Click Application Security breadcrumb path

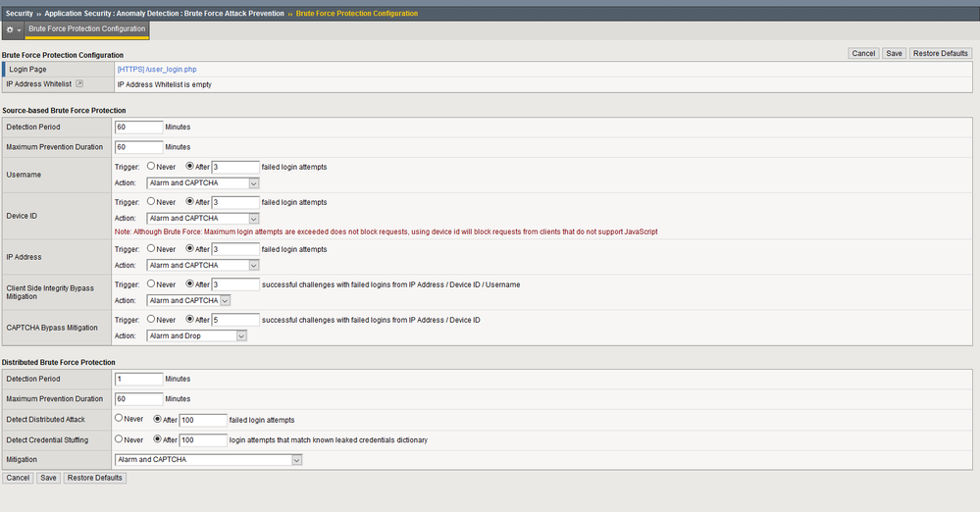pyautogui.click(x=164, y=13)
